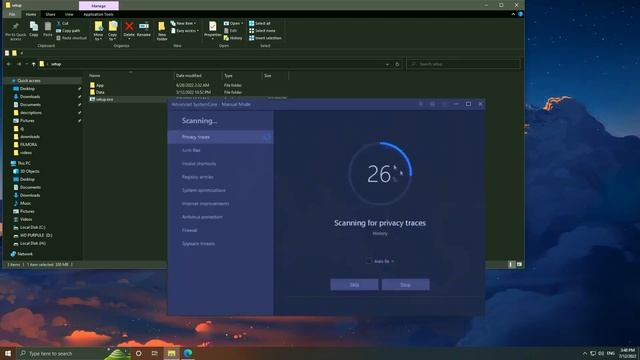Click the Manage contextual tab
The height and width of the screenshot is (360, 640).
(x=99, y=6)
